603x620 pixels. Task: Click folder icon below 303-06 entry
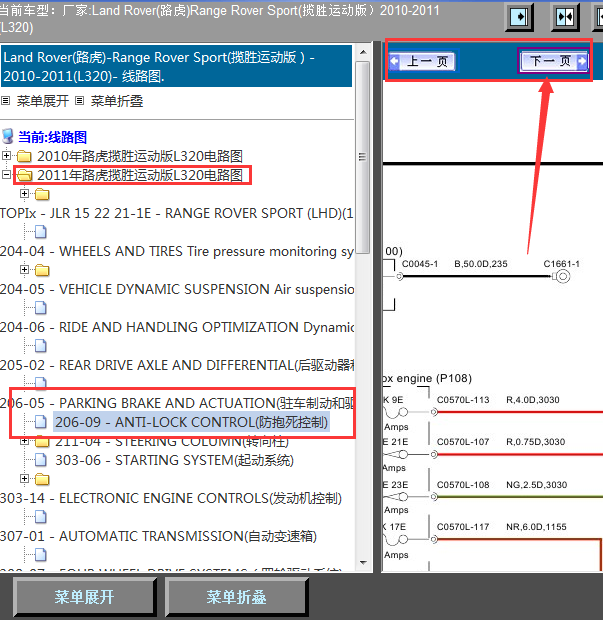(x=42, y=479)
